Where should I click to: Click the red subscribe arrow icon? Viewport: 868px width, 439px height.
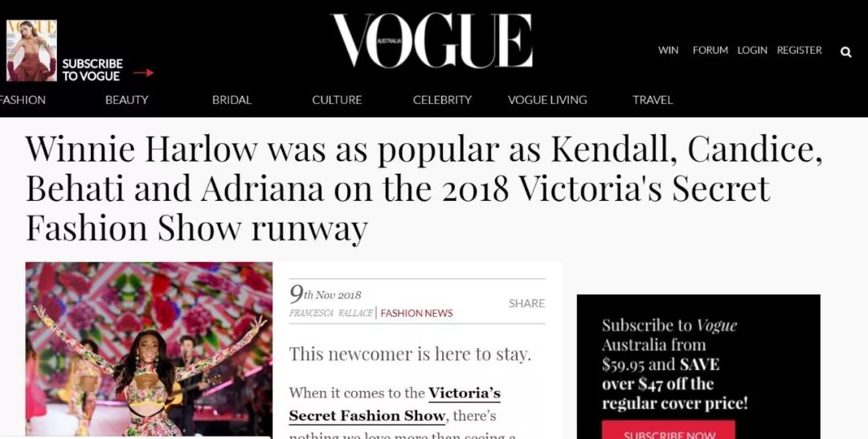point(143,72)
